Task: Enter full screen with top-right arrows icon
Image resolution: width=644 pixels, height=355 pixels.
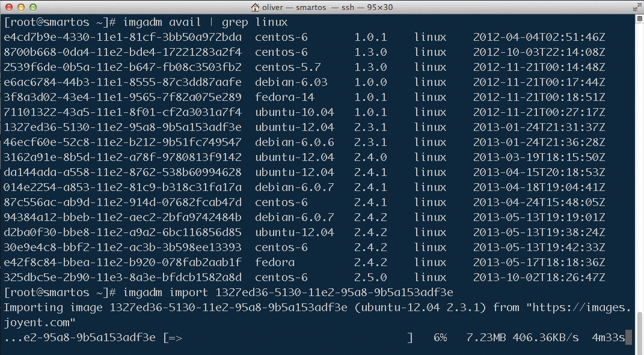Action: click(635, 7)
